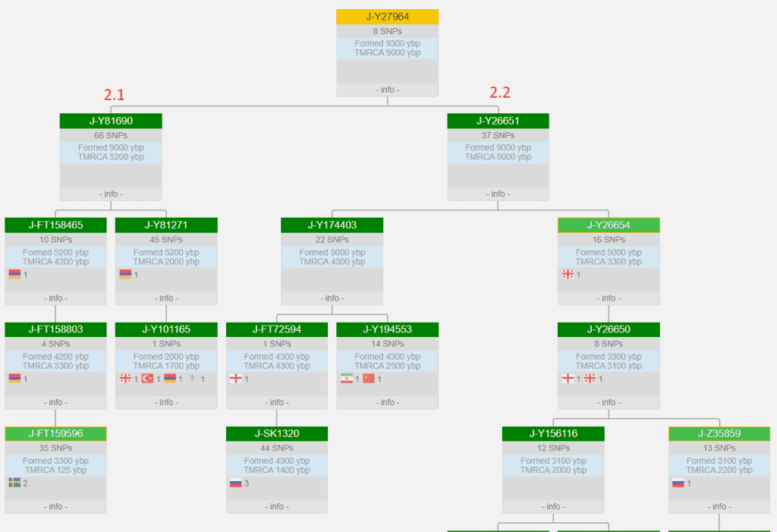Open info link under J-Y27964
This screenshot has height=532, width=777.
(387, 90)
